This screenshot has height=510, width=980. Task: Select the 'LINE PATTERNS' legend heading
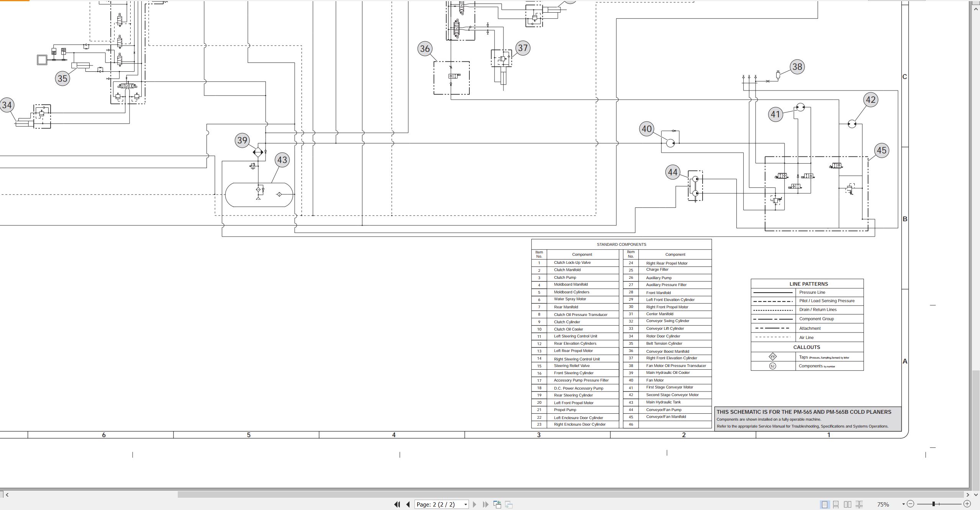click(x=809, y=284)
